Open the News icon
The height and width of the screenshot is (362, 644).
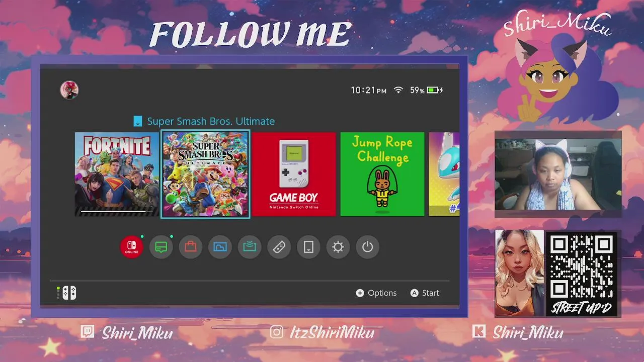[x=161, y=247]
